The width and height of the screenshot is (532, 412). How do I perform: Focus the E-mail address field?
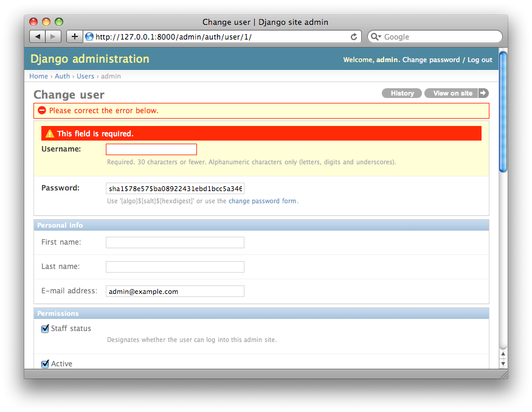pyautogui.click(x=175, y=291)
